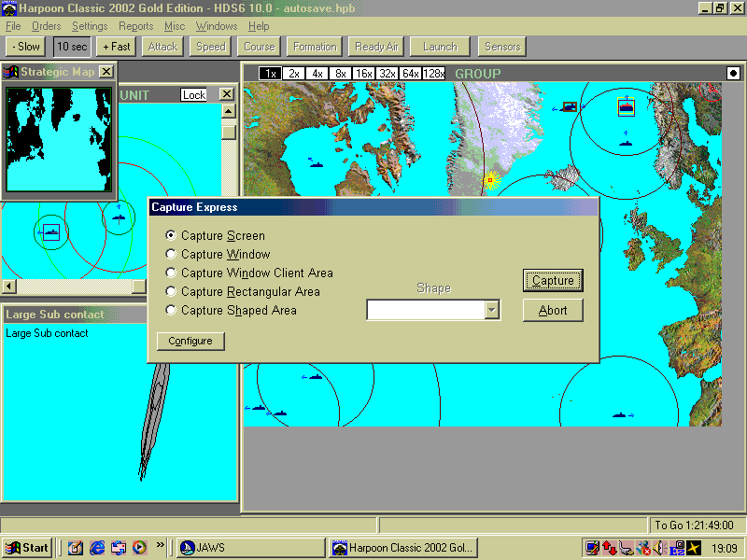Click the Unit window scroll up arrow
Image resolution: width=747 pixels, height=560 pixels.
pyautogui.click(x=229, y=111)
